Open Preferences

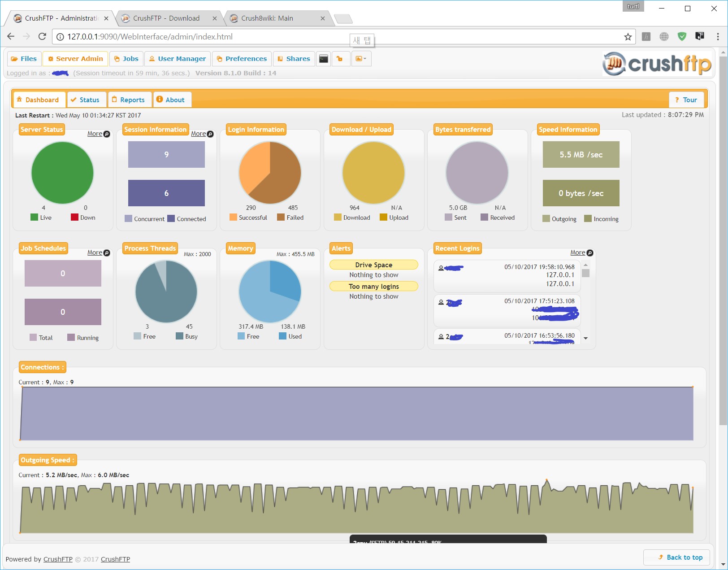(242, 59)
